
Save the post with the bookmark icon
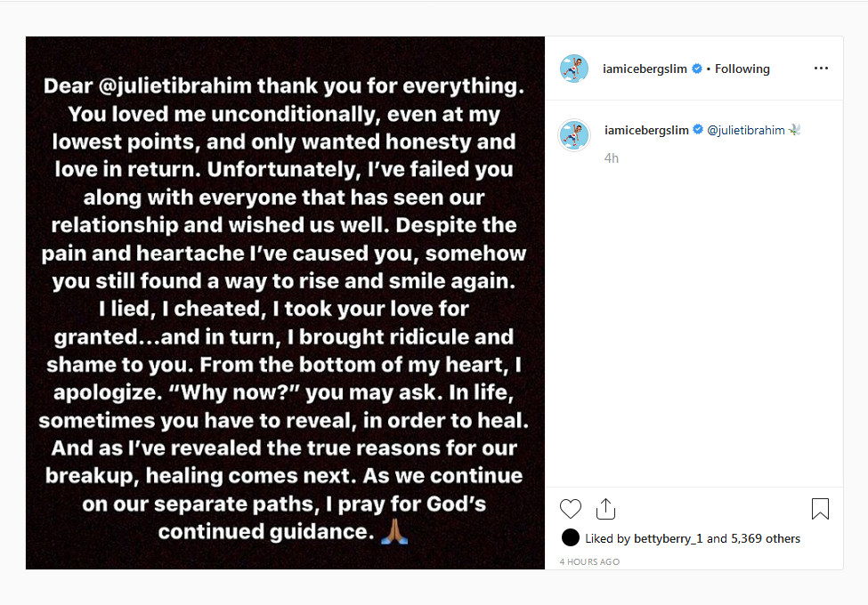pos(820,507)
